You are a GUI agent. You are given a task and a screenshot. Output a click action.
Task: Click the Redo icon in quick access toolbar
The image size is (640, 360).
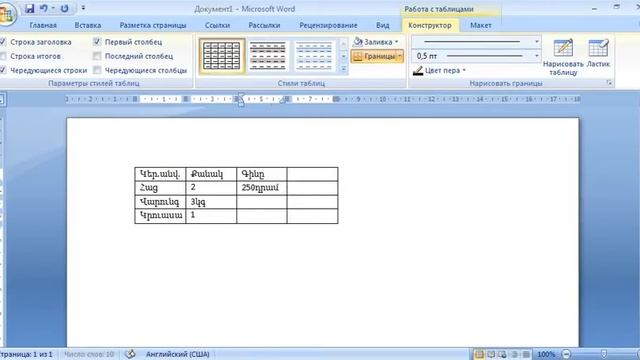[64, 8]
